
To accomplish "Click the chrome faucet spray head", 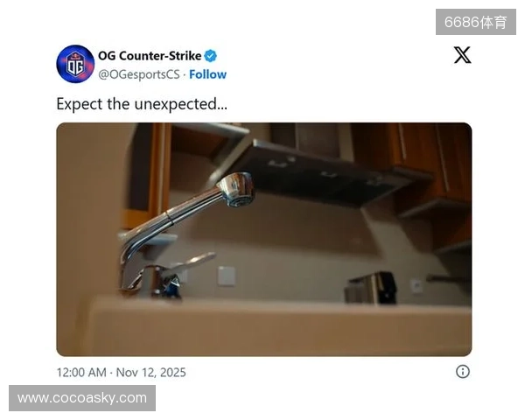I will click(x=236, y=189).
